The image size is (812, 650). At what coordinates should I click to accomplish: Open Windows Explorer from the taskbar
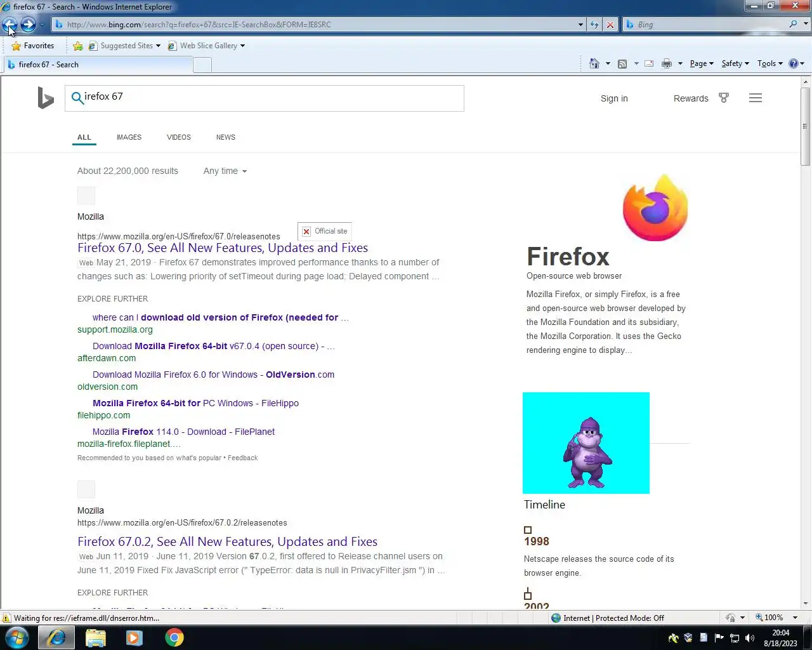tap(95, 637)
